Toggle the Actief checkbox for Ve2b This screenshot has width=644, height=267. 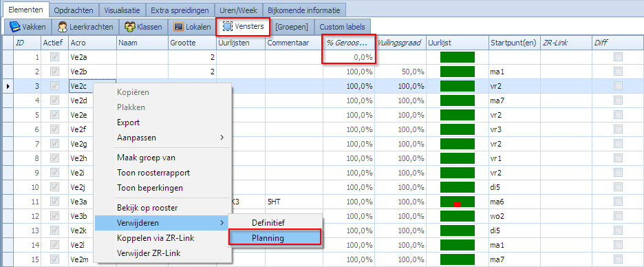(54, 72)
